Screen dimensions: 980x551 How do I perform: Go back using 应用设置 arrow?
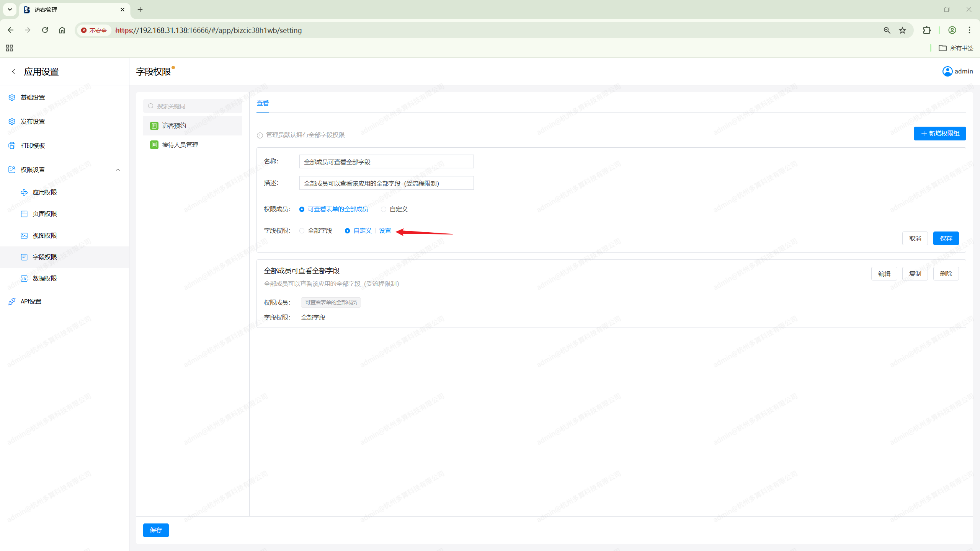[13, 72]
